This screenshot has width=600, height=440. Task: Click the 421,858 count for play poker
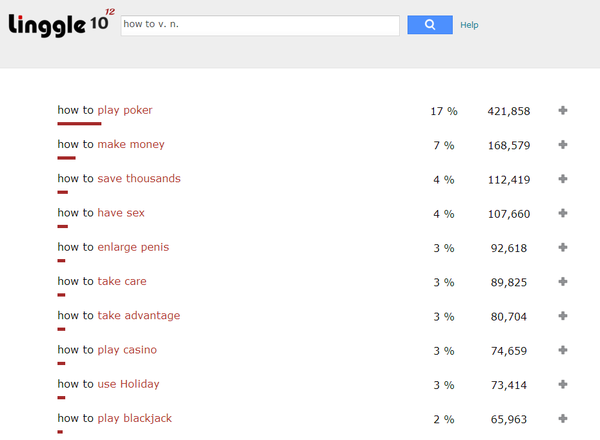point(508,111)
